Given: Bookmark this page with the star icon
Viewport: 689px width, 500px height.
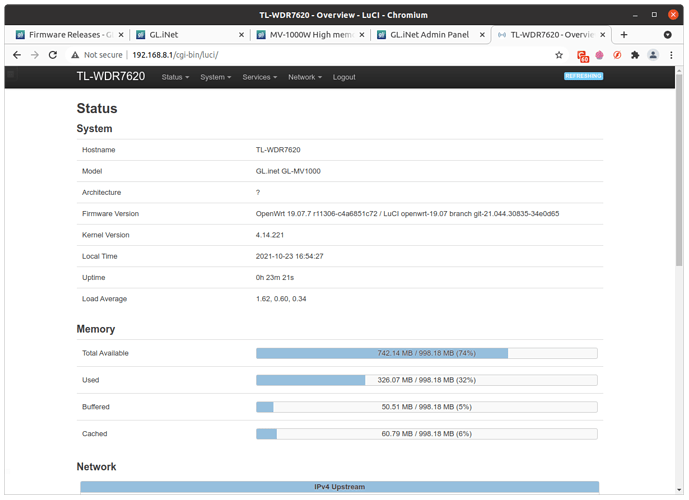Looking at the screenshot, I should [x=559, y=55].
